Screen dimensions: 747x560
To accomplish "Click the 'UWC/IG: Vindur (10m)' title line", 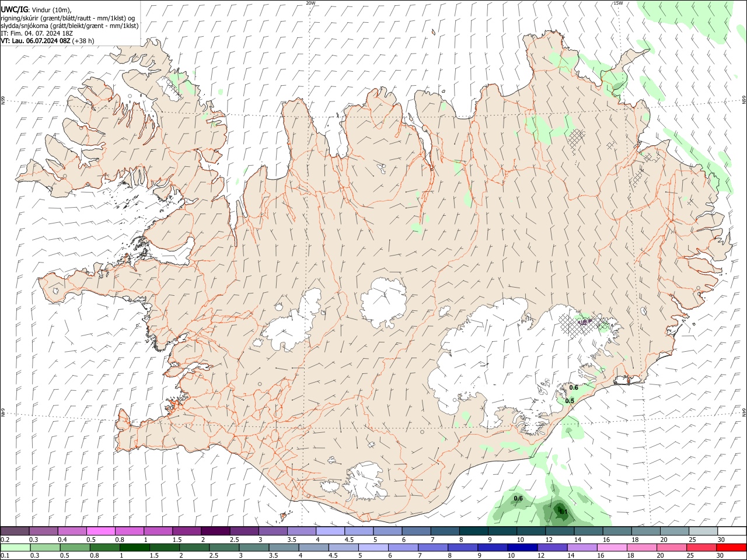I will pos(36,9).
